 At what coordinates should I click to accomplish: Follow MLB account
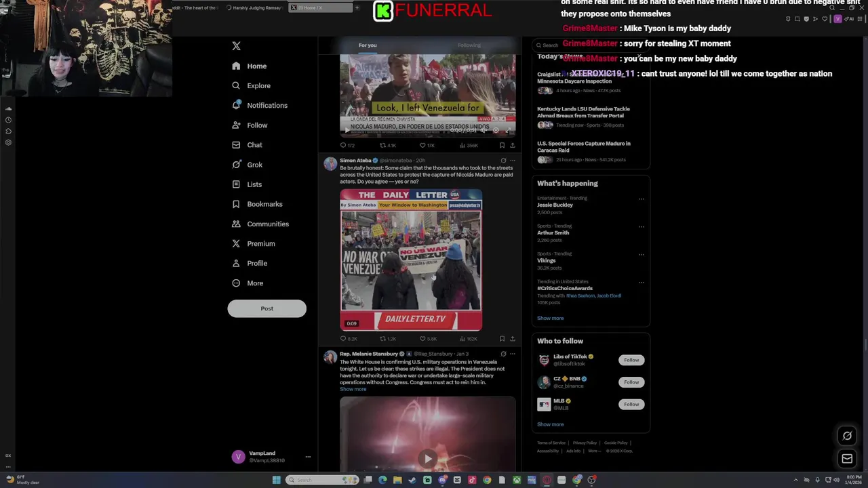[x=631, y=405]
